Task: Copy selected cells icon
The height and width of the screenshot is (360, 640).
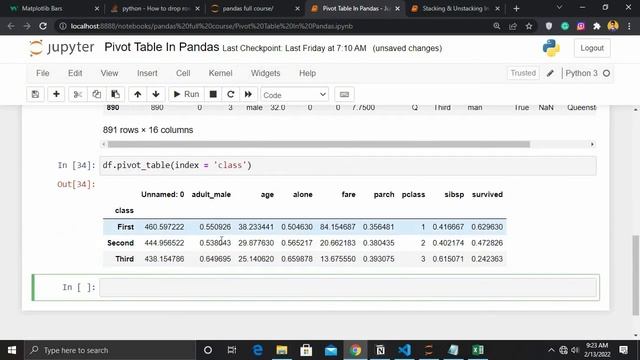Action: (x=96, y=94)
